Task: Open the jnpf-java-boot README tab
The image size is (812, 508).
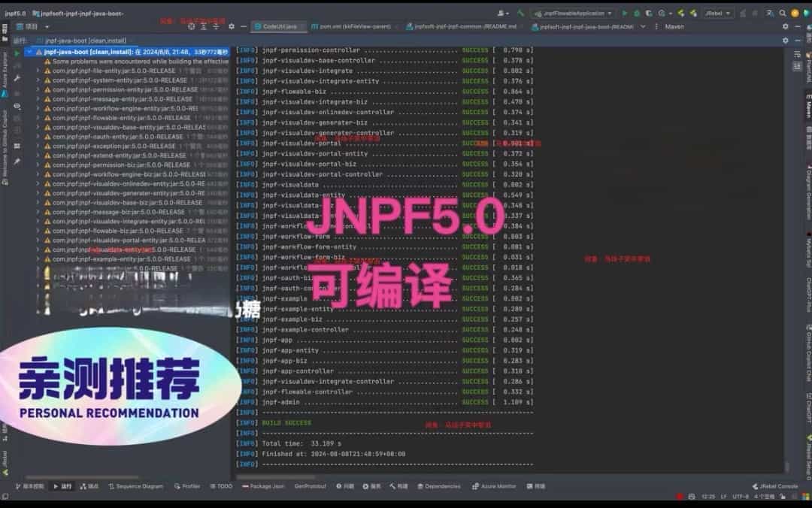Action: 583,26
